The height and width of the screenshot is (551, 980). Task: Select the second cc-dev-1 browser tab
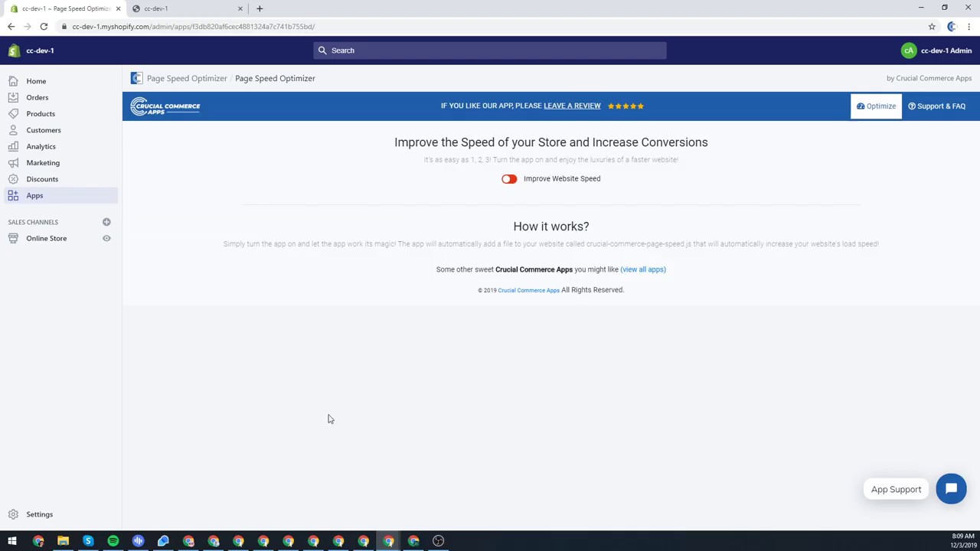188,8
